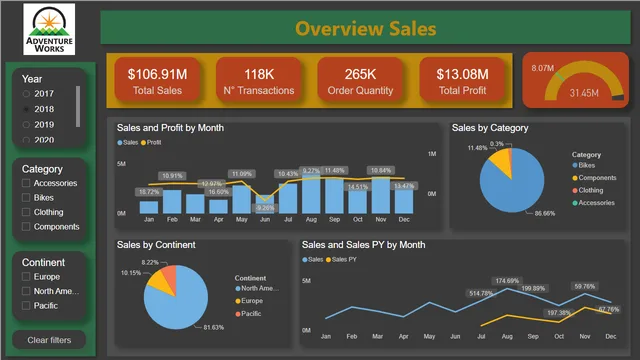Screen dimensions: 640x360
Task: Click the Aug bar in Sales and Profit chart
Action: click(x=311, y=193)
